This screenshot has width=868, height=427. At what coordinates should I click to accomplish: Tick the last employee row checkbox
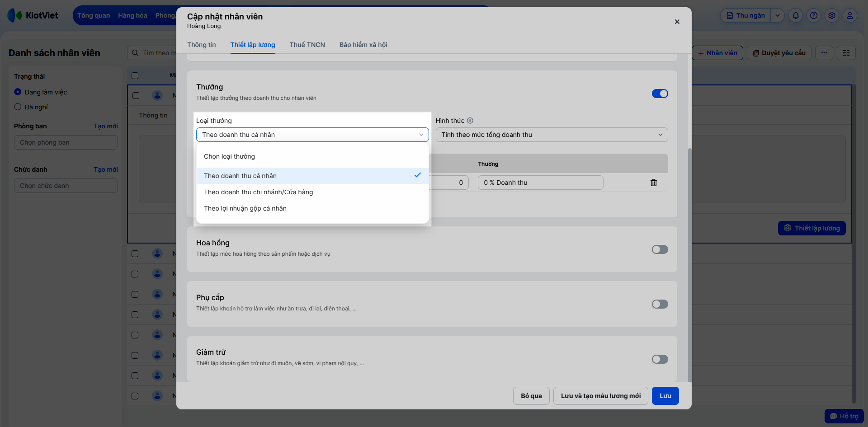pos(135,396)
